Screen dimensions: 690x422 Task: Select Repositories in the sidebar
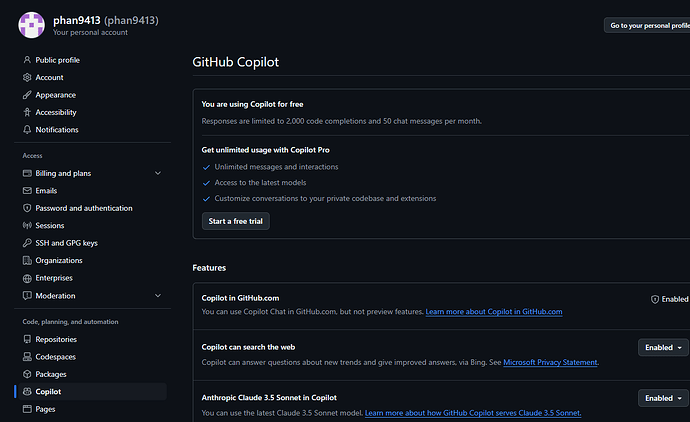click(x=62, y=340)
